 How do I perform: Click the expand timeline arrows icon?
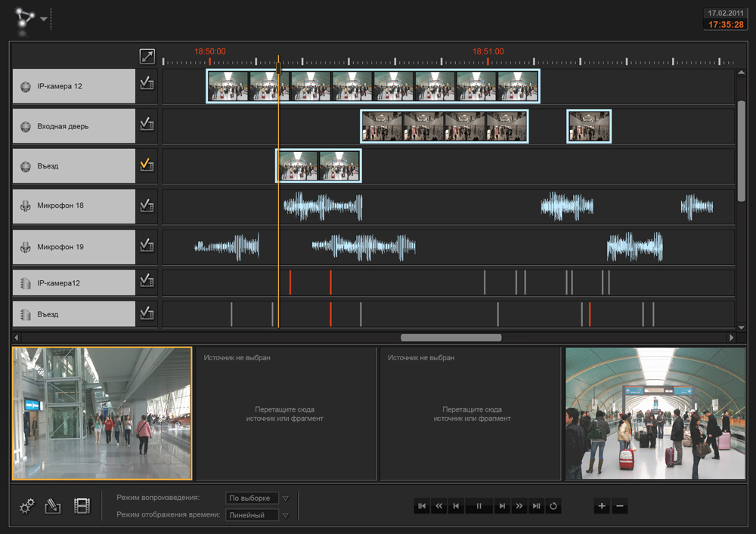tap(147, 57)
